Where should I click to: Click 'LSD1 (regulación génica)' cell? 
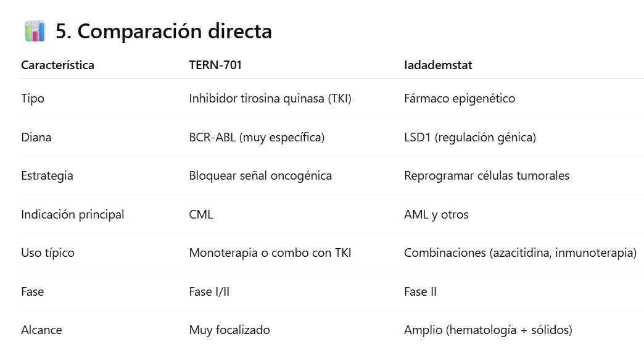[x=470, y=137]
